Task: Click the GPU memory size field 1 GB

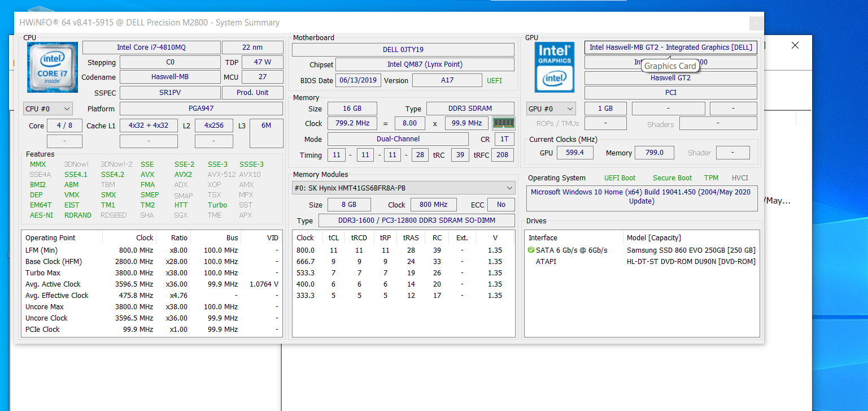Action: click(x=605, y=109)
